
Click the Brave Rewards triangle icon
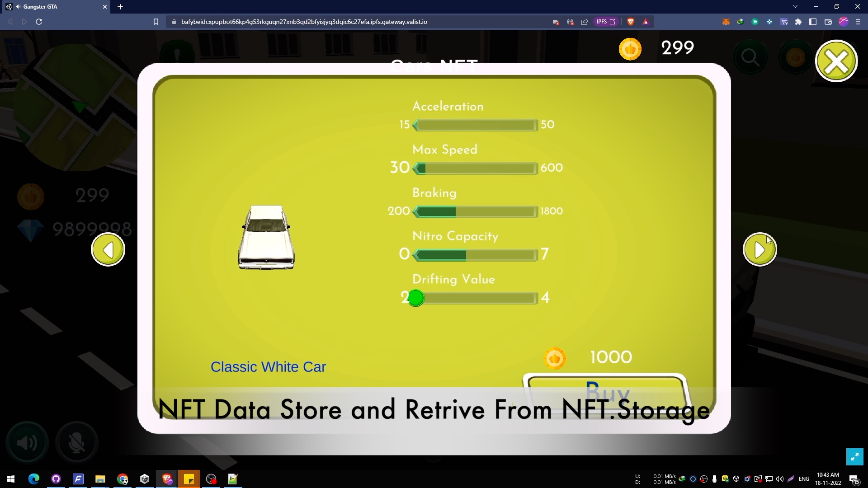point(646,22)
